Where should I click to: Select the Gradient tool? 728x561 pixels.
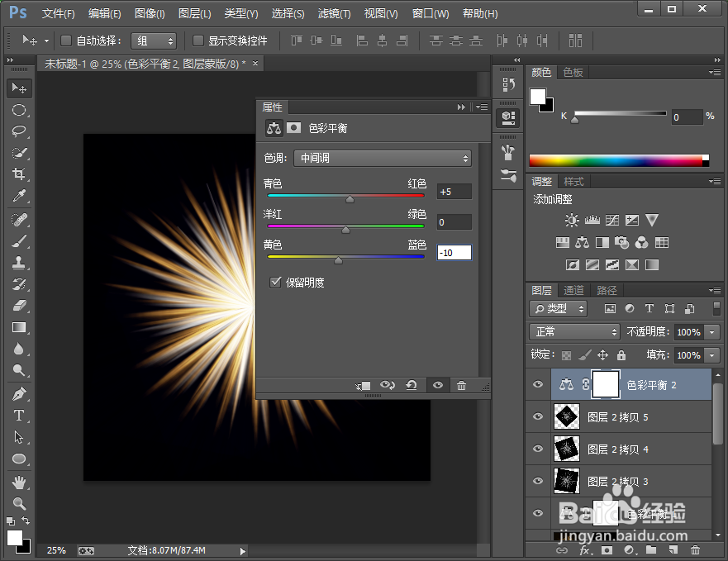(19, 327)
